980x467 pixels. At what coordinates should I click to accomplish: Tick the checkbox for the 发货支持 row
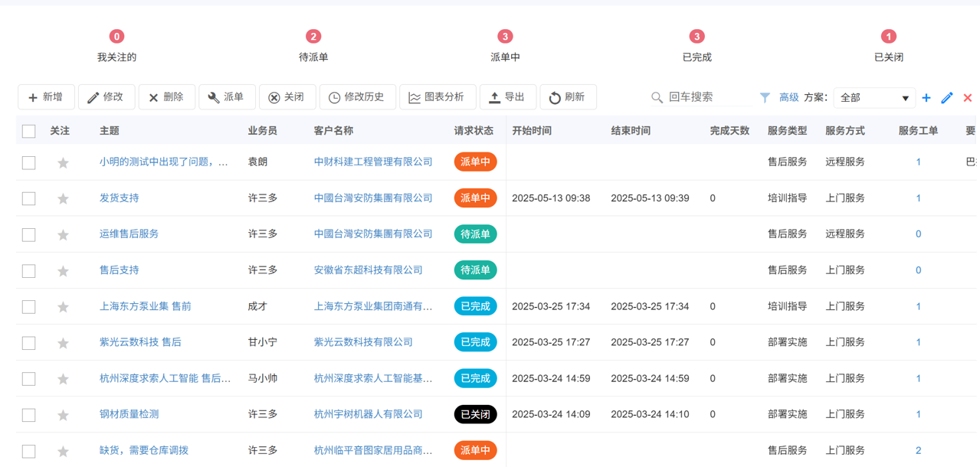[x=28, y=198]
